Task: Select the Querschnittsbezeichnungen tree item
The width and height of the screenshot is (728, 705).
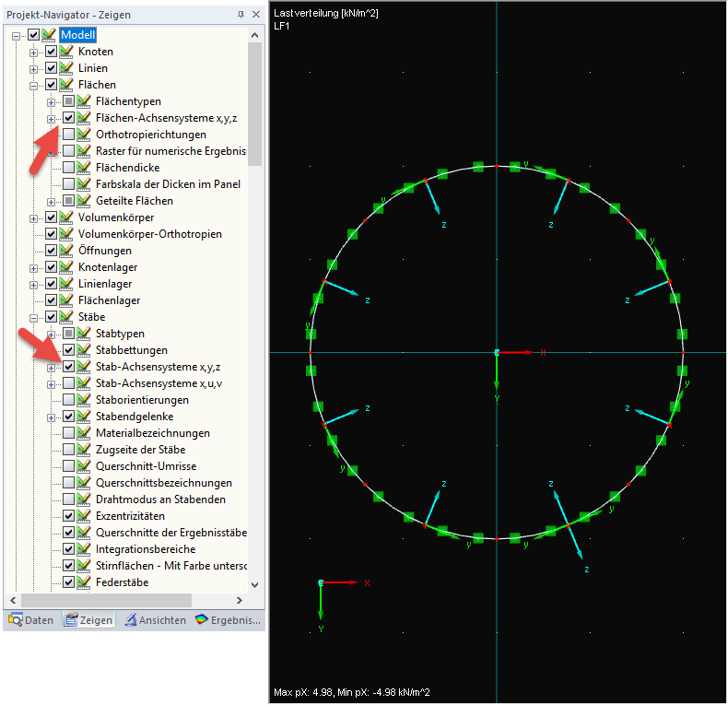Action: pyautogui.click(x=164, y=483)
